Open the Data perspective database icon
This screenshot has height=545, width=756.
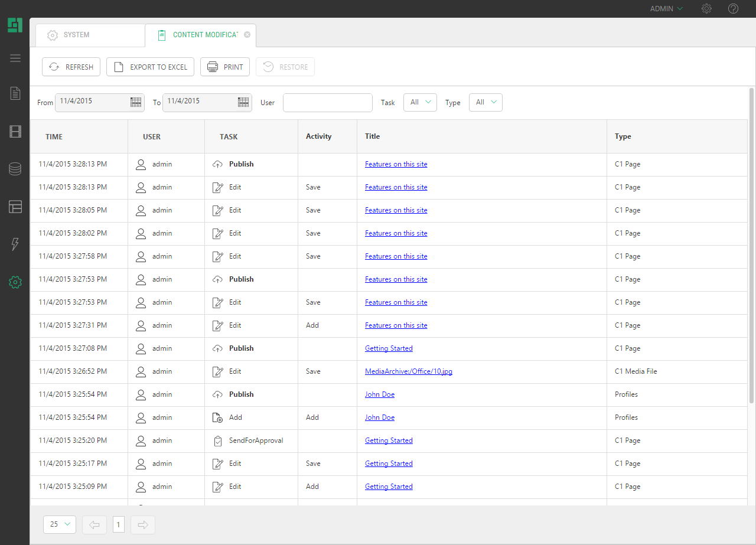(x=15, y=169)
